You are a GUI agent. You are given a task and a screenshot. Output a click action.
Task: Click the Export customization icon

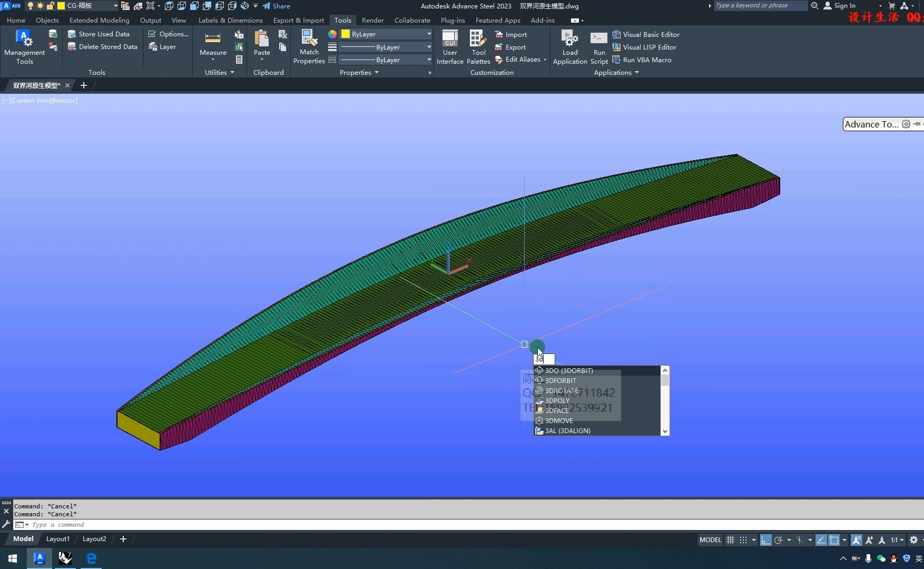499,47
